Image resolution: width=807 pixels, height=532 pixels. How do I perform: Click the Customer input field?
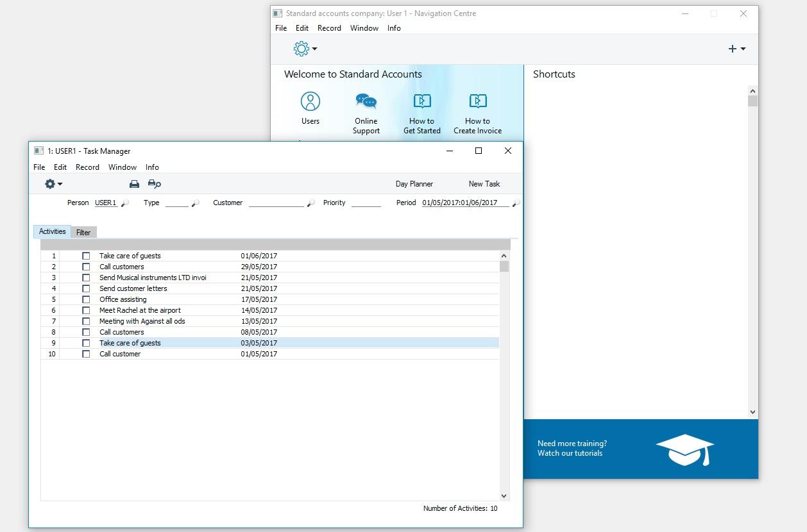pyautogui.click(x=276, y=203)
